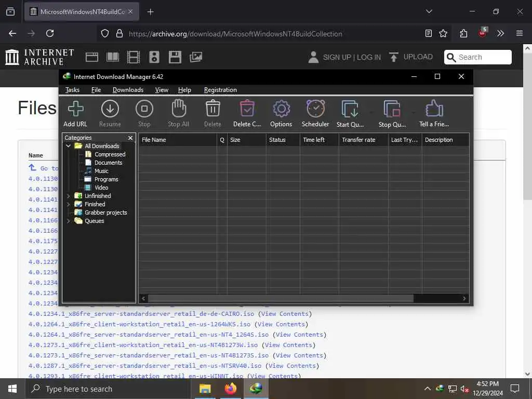Expand the Unfinished category
This screenshot has height=399, width=532.
pyautogui.click(x=68, y=196)
